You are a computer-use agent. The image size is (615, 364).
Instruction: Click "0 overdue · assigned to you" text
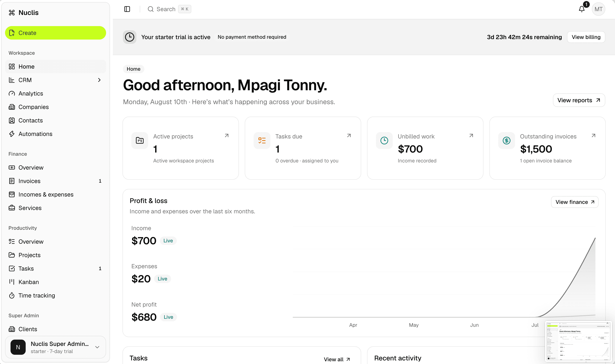click(x=307, y=161)
